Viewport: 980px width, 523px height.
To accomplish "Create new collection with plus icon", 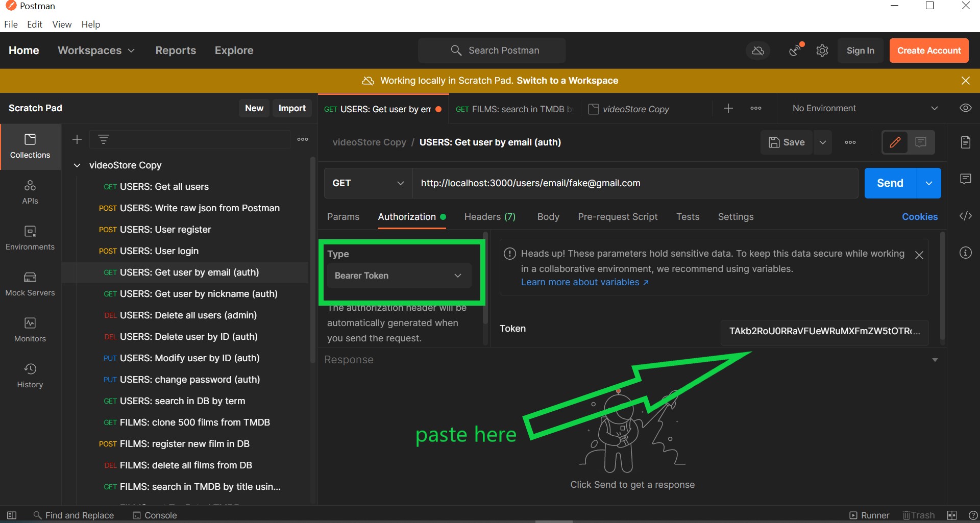I will 77,139.
